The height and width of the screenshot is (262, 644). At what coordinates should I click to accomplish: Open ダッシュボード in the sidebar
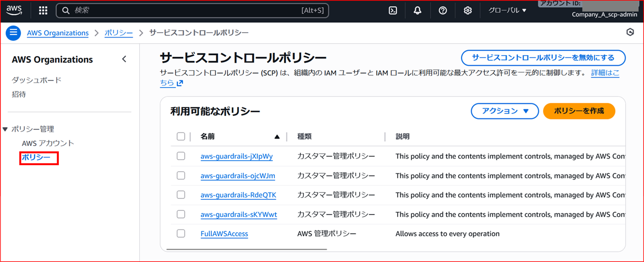[37, 80]
